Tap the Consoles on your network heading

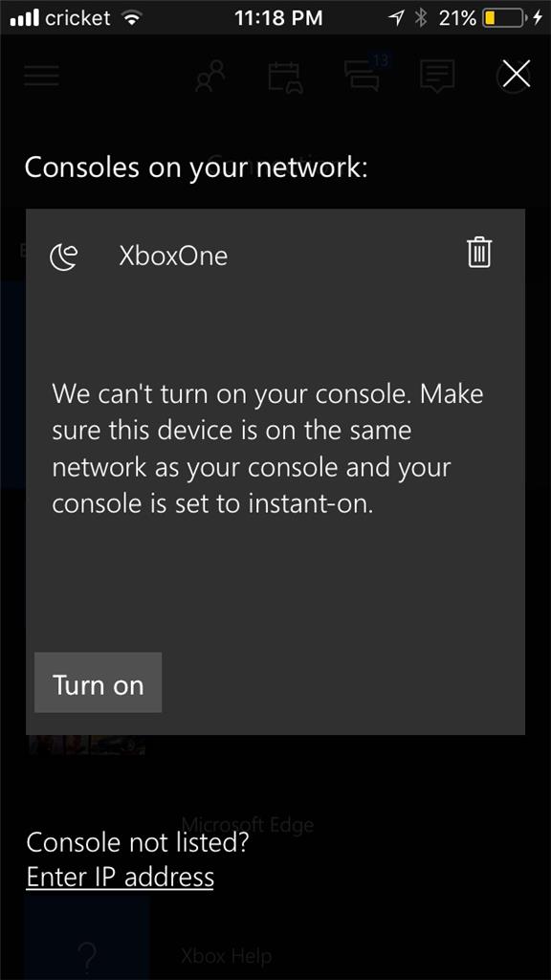(196, 168)
